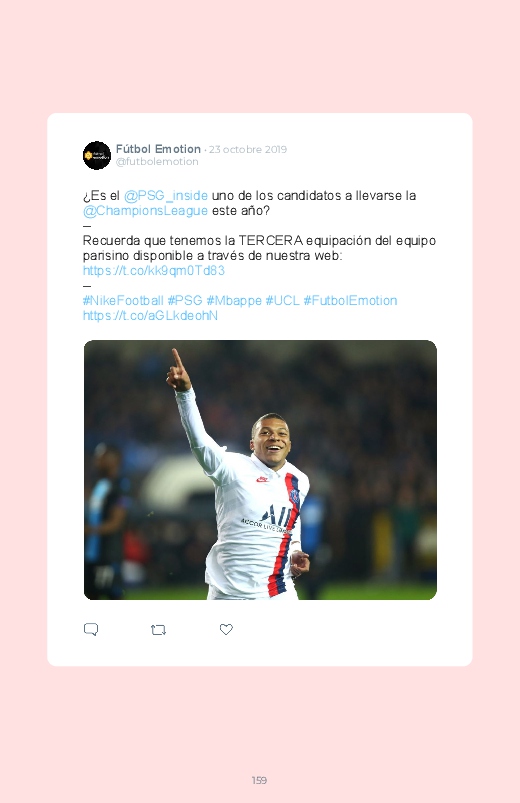
Task: Open the #Mbappe hashtag
Action: point(234,301)
